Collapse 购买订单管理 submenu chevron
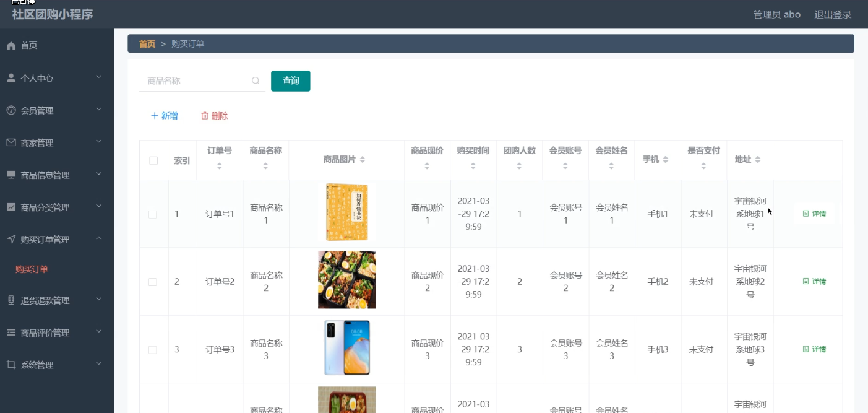 tap(98, 238)
